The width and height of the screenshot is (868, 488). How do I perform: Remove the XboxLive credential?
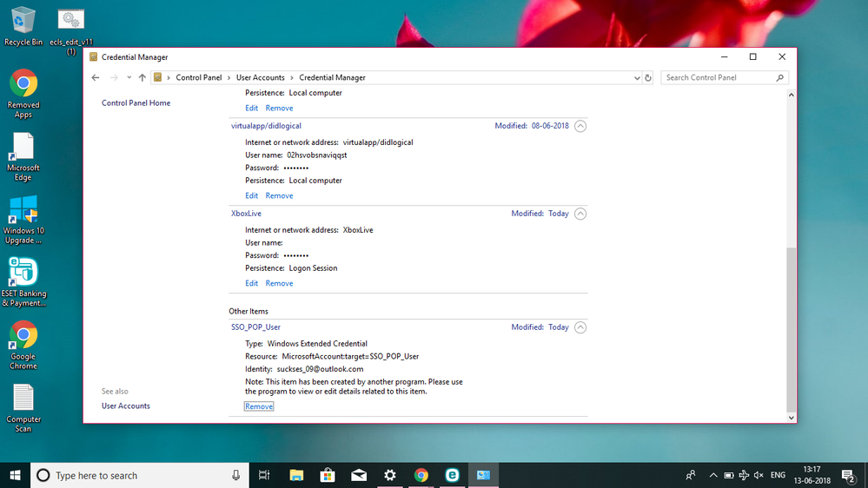pos(279,283)
